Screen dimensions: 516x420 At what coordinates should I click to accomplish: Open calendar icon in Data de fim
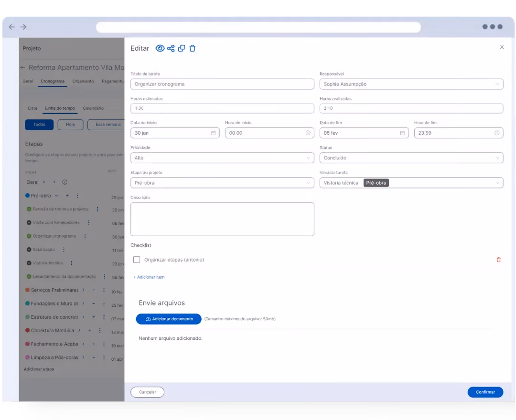[402, 133]
